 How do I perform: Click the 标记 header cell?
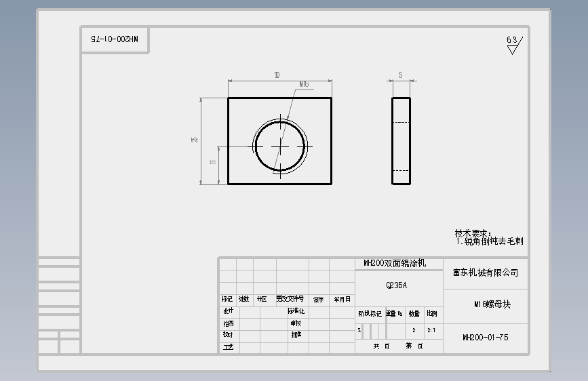tap(227, 299)
